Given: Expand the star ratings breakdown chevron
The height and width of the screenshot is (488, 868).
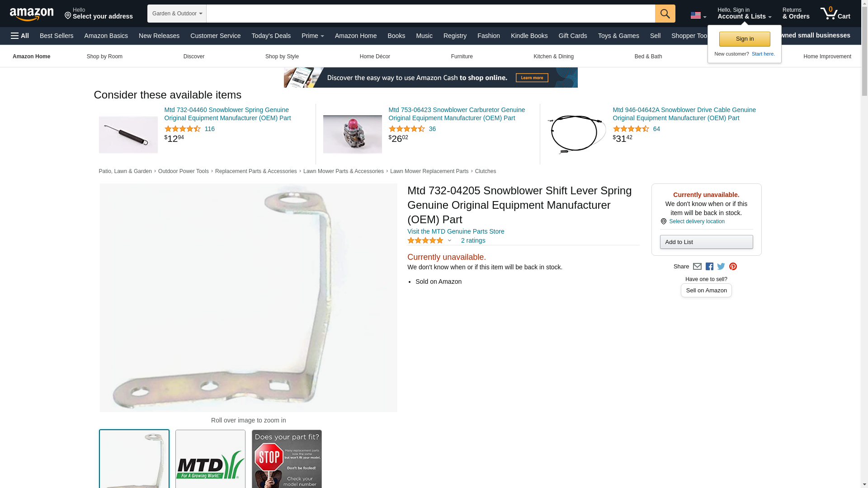Looking at the screenshot, I should point(449,240).
